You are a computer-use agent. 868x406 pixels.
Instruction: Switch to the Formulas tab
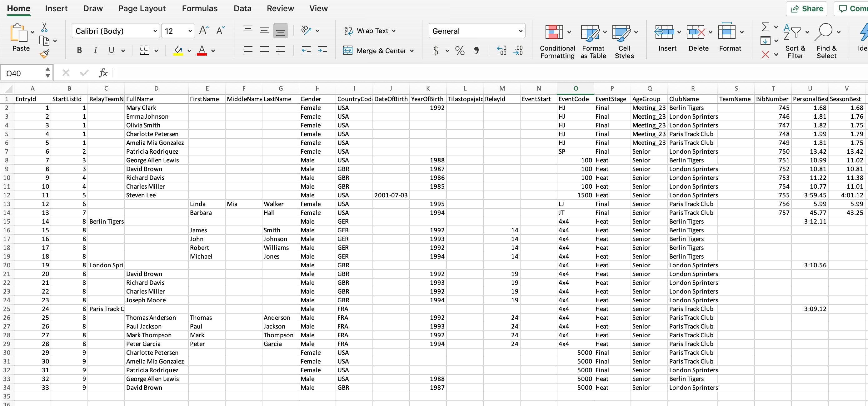199,8
